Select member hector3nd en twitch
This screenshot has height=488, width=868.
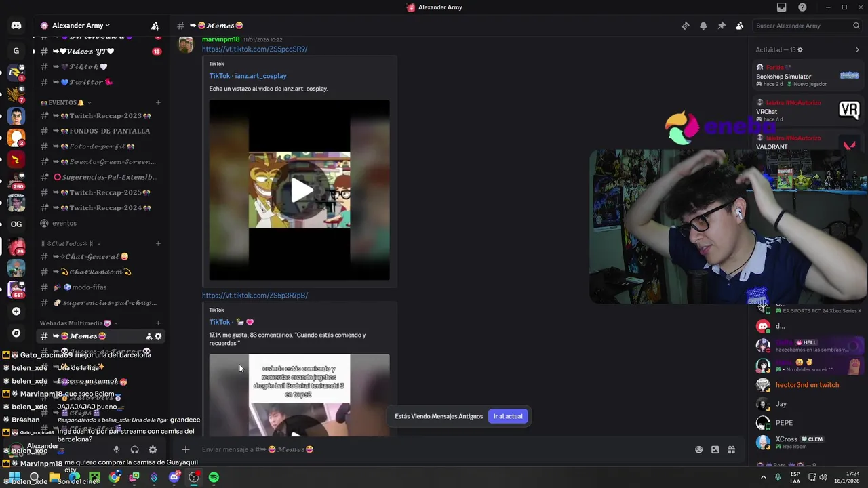(808, 385)
